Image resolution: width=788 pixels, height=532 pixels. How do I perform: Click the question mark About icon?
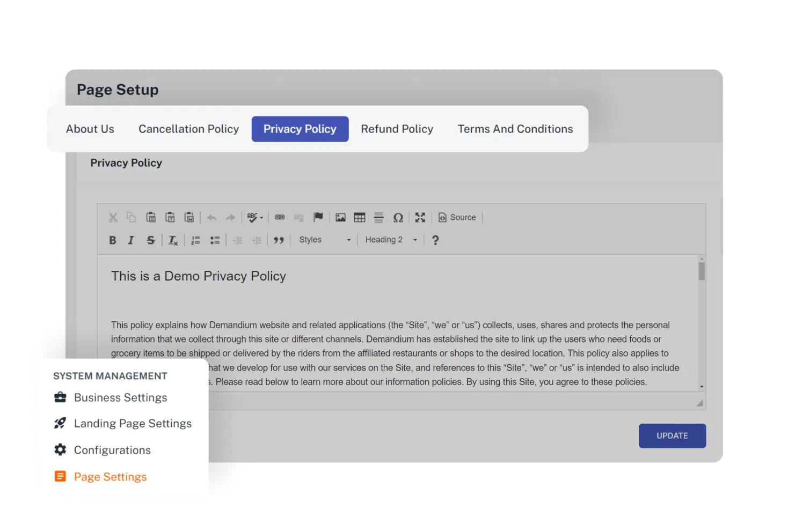click(x=435, y=240)
